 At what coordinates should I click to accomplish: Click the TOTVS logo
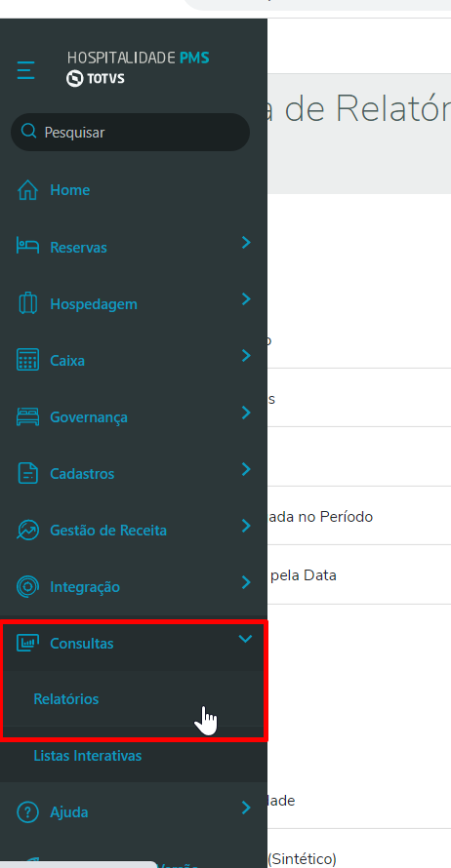pos(95,79)
